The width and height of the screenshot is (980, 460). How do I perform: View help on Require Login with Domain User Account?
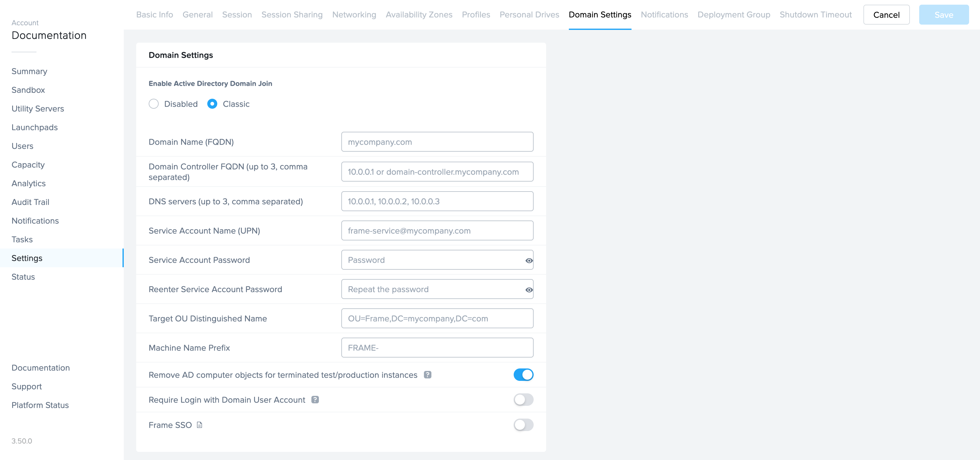(x=315, y=400)
